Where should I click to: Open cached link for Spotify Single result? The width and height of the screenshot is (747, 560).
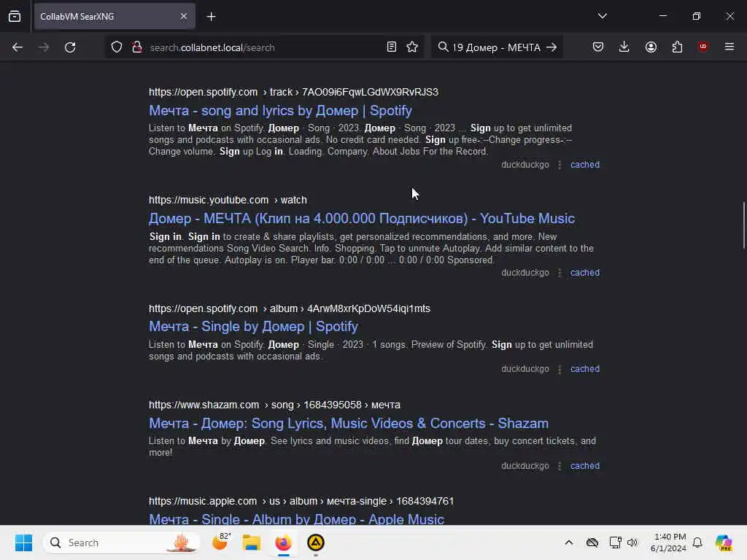point(585,369)
